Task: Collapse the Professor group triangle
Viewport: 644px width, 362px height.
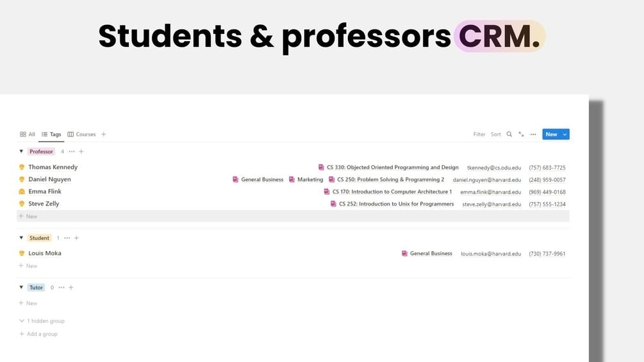Action: 21,152
